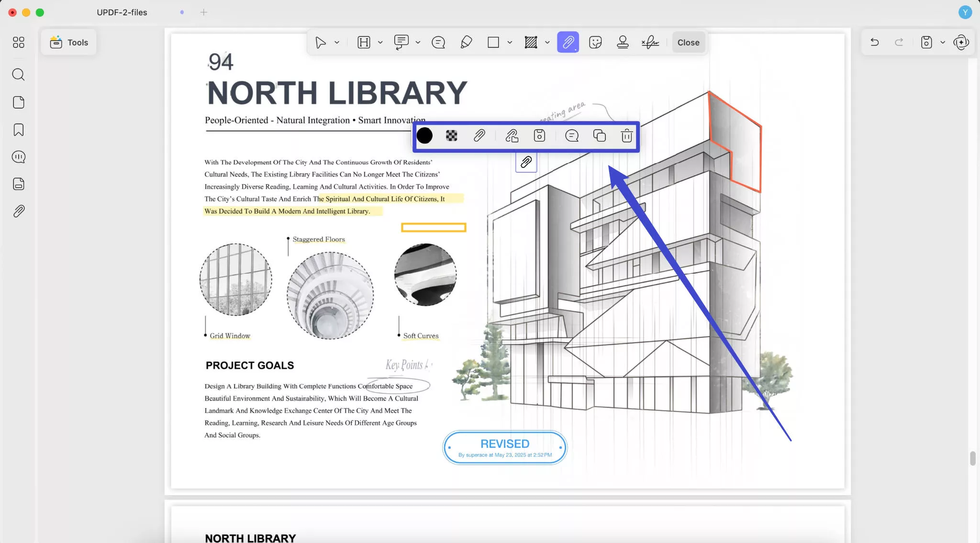Click the paperclip attachment on page
This screenshot has height=543, width=980.
pos(526,162)
